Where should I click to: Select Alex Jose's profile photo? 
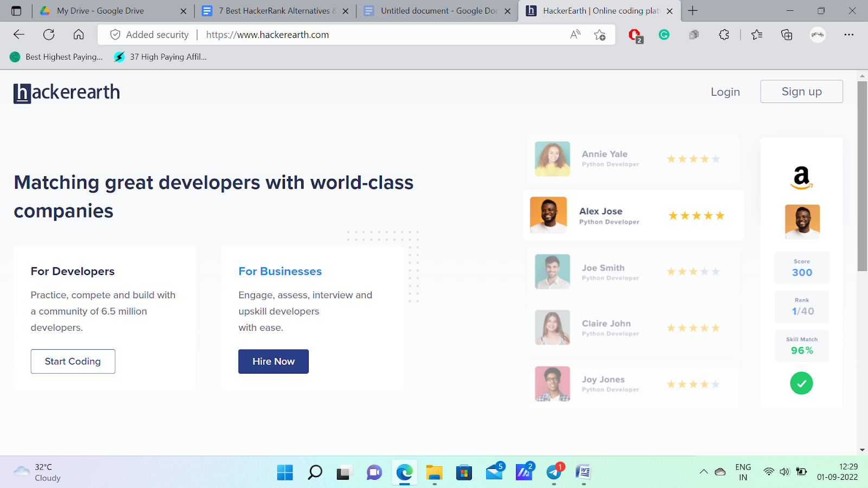pos(548,215)
